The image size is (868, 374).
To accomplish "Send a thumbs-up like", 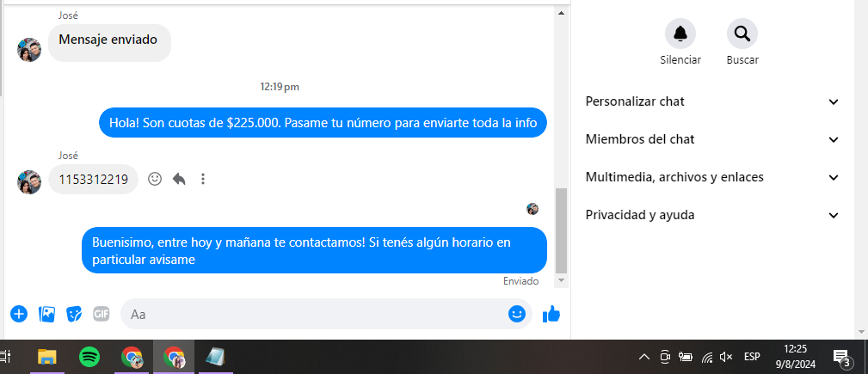I will 551,315.
